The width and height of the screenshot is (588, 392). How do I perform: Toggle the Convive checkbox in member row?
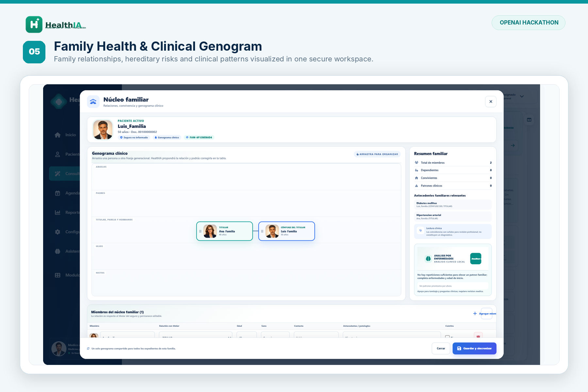pyautogui.click(x=448, y=336)
